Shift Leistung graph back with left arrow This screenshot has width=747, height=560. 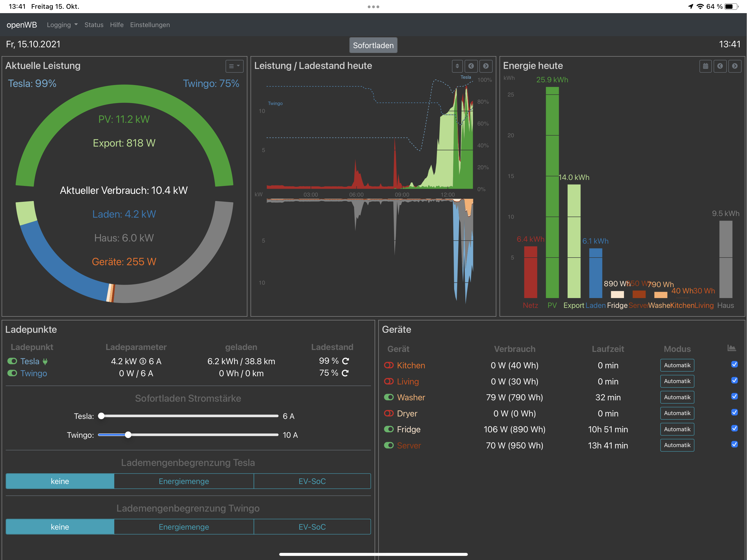471,66
